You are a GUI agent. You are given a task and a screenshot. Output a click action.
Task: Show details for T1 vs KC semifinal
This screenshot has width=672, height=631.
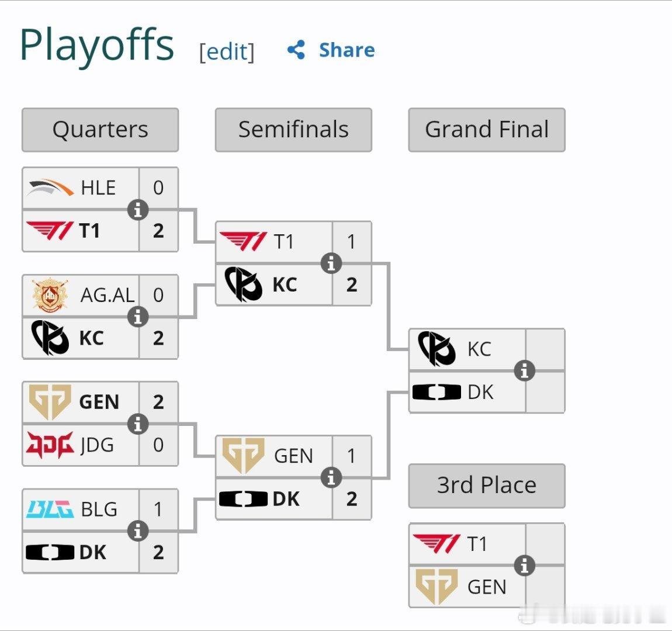point(331,264)
